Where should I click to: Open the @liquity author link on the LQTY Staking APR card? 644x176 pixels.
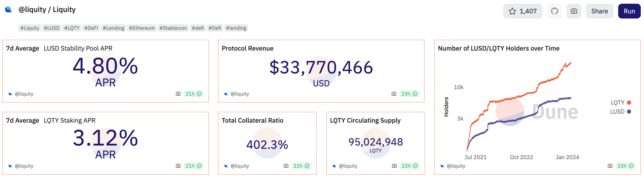click(x=24, y=166)
